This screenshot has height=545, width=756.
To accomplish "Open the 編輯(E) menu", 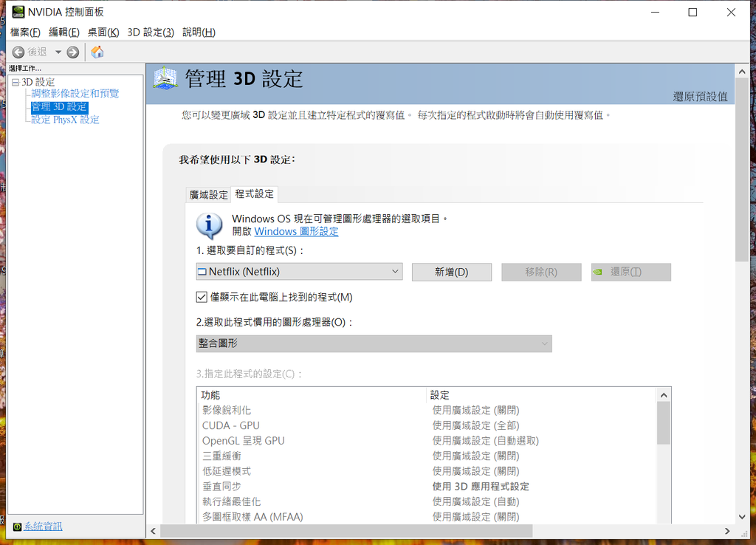I will pos(64,32).
